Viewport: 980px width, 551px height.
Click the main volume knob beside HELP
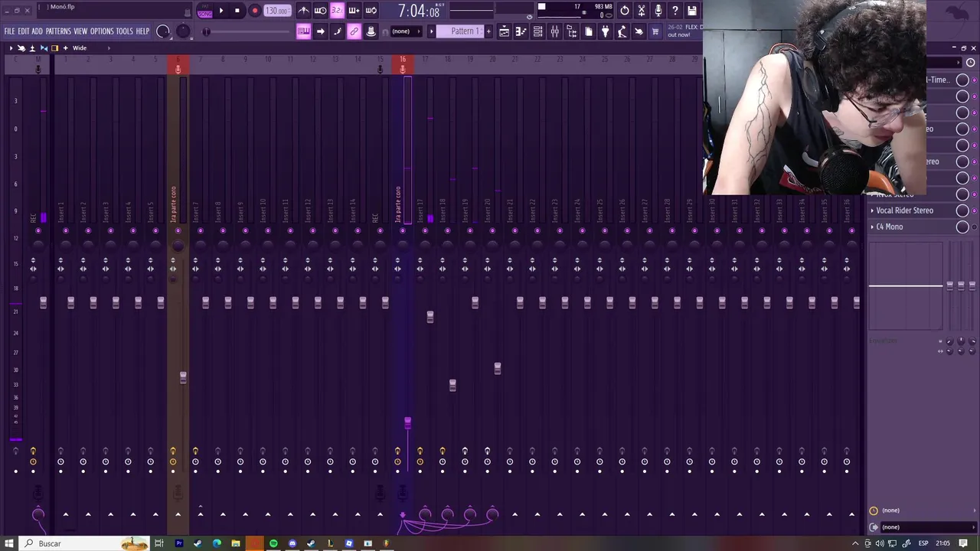click(163, 31)
